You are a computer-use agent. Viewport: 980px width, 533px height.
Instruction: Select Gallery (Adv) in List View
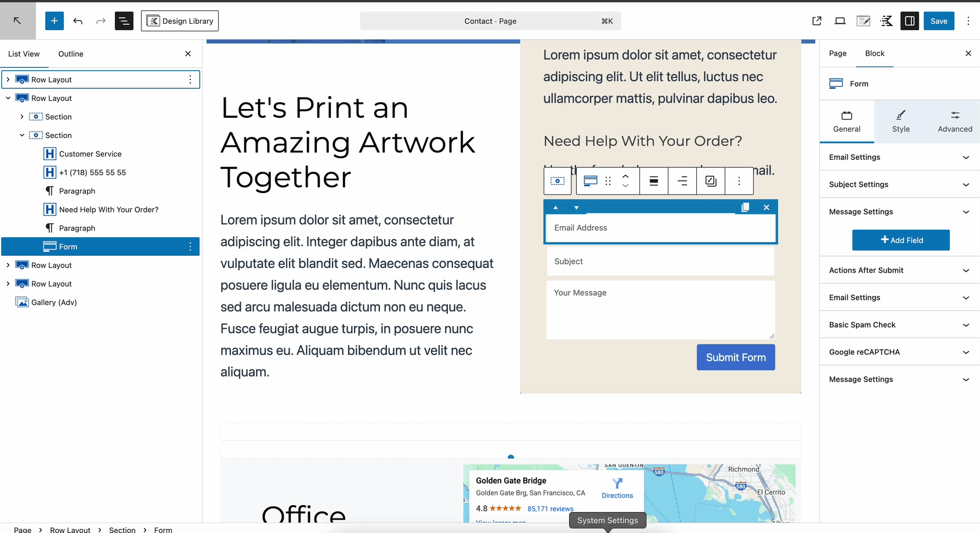click(54, 302)
